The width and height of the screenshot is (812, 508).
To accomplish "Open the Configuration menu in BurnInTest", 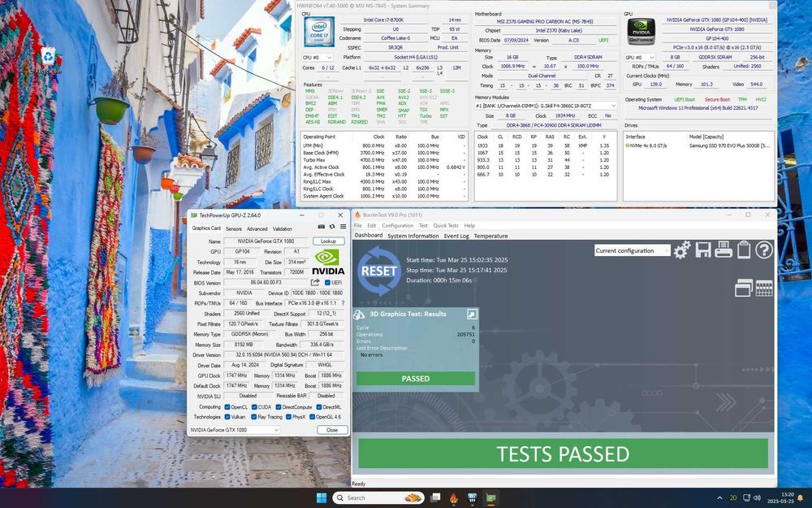I will point(398,225).
